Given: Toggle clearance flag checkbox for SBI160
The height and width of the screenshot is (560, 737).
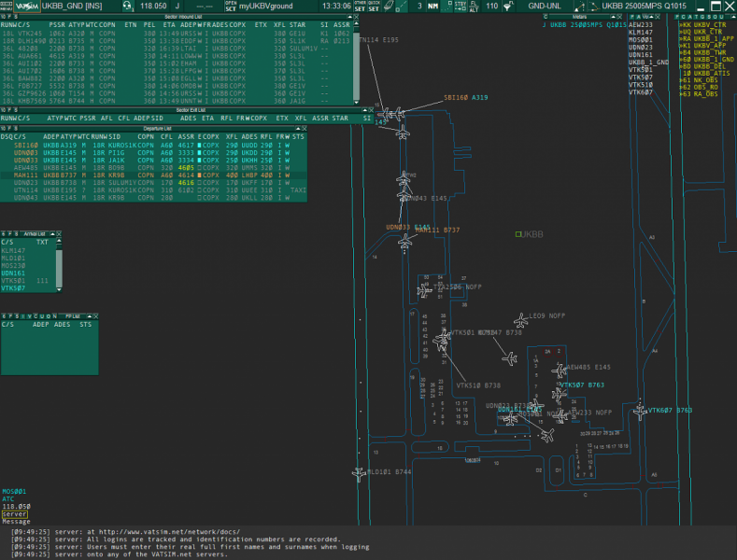Looking at the screenshot, I should [199, 146].
